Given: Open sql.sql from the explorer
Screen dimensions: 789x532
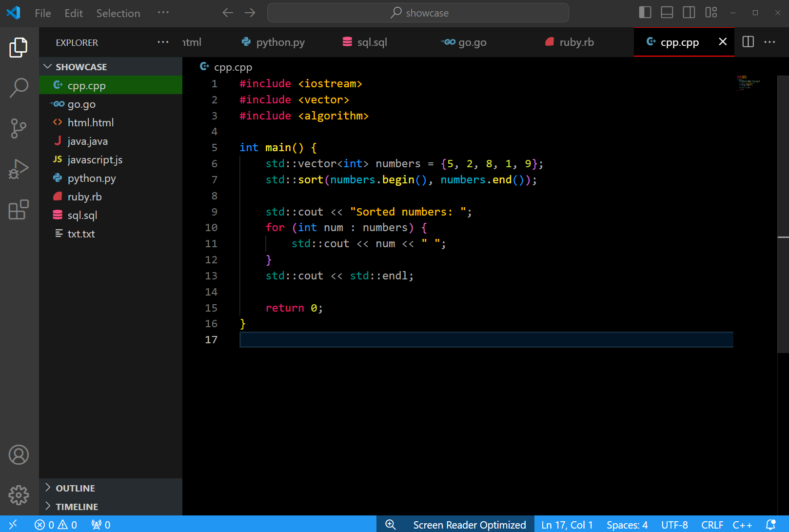Looking at the screenshot, I should coord(111,215).
